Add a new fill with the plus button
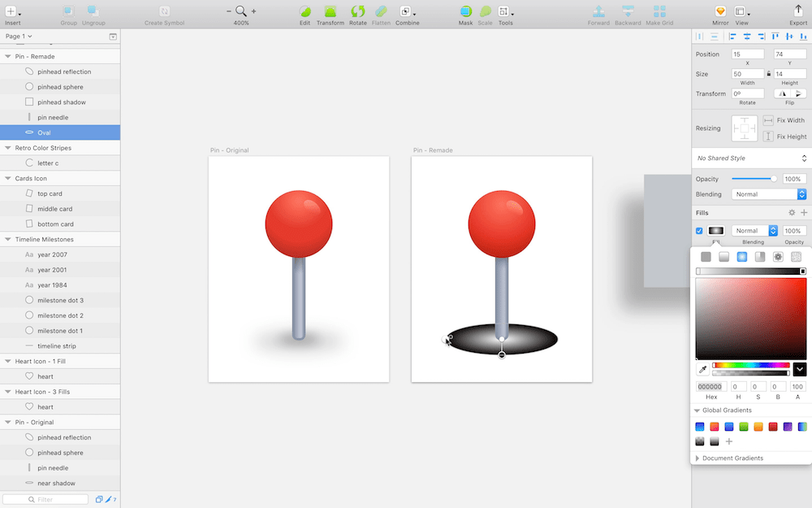812x508 pixels. tap(805, 212)
